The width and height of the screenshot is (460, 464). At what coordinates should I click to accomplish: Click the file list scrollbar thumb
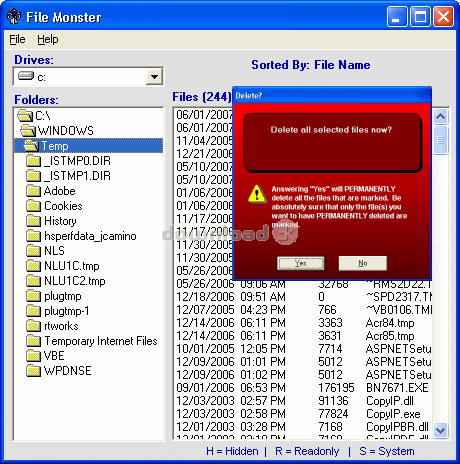pos(440,140)
